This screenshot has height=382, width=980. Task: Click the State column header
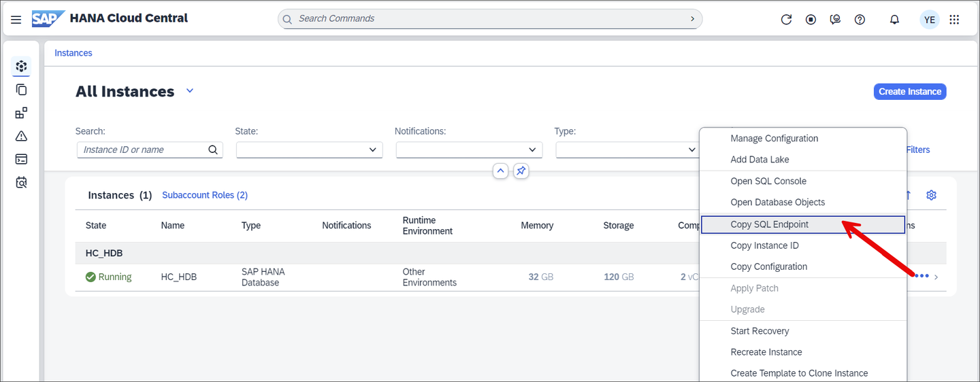coord(96,225)
